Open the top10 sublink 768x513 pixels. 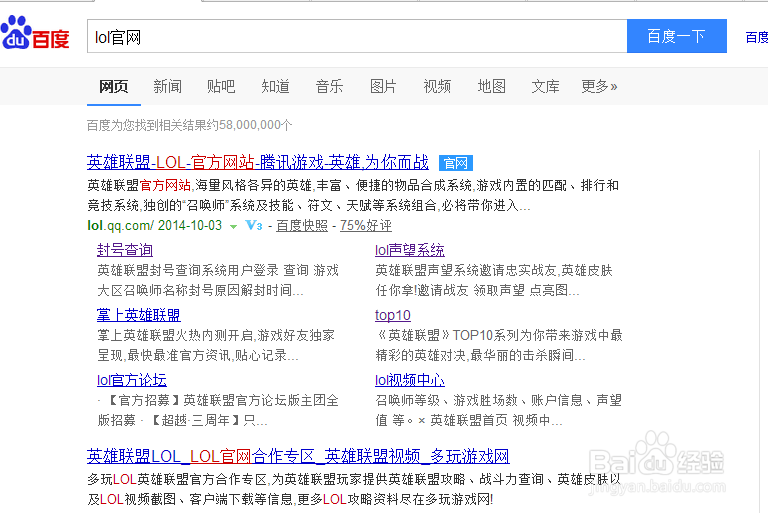point(393,315)
